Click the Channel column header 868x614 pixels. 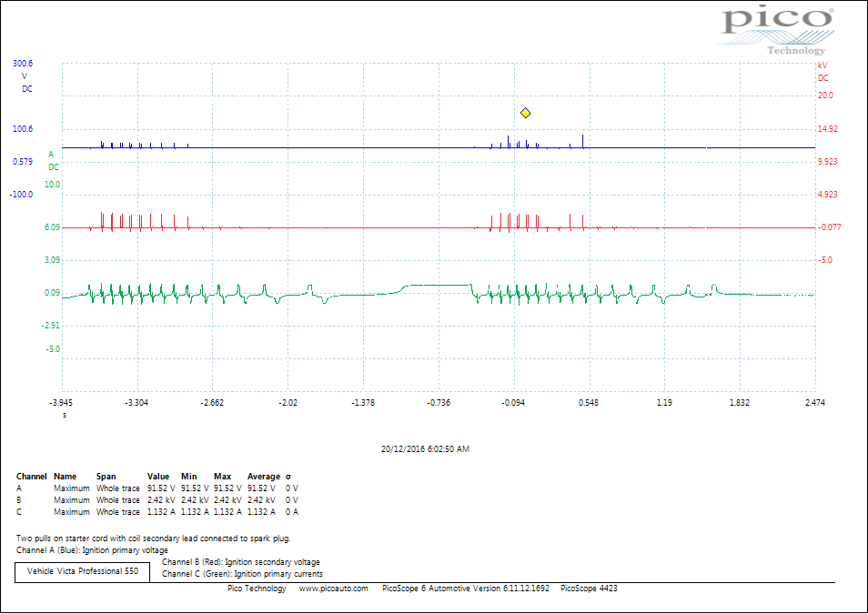click(32, 476)
